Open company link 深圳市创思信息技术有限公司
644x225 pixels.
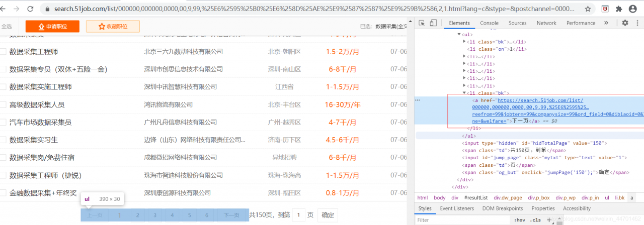point(184,69)
